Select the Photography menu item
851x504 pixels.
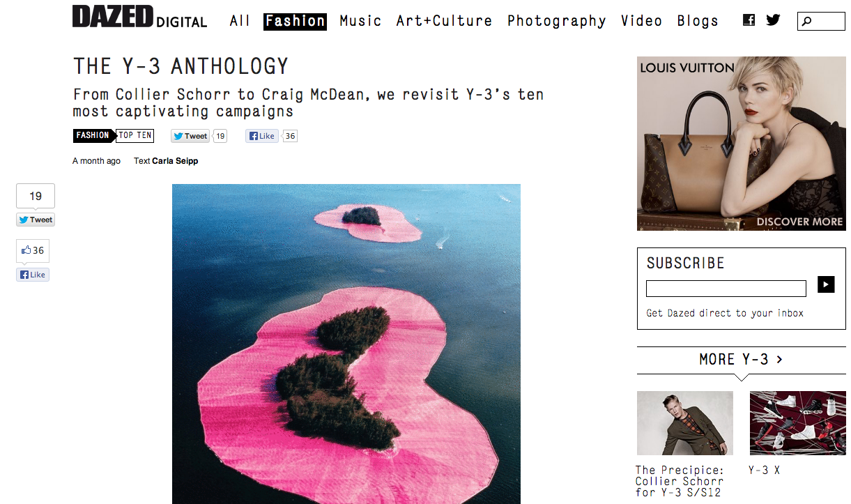coord(556,21)
